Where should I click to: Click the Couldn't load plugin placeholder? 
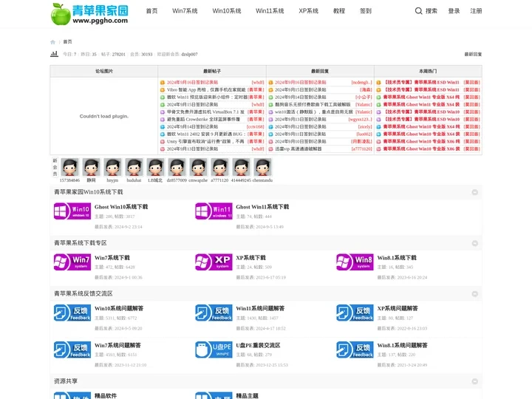pos(104,116)
